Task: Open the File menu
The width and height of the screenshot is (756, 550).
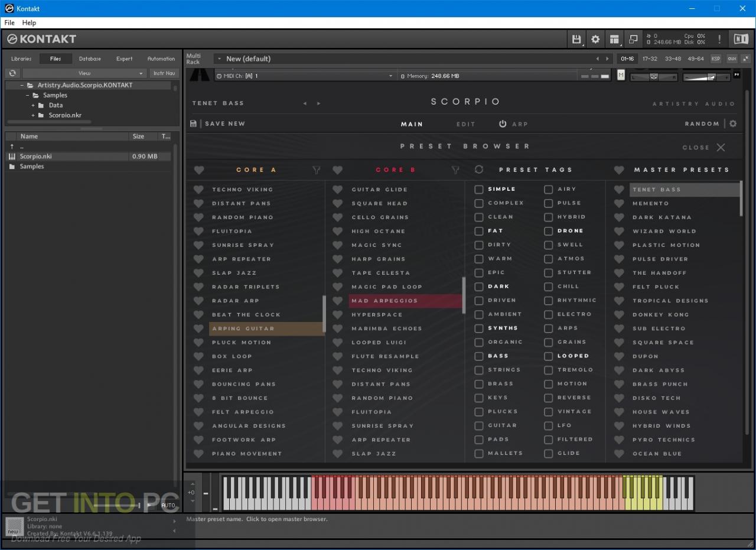Action: (x=9, y=22)
